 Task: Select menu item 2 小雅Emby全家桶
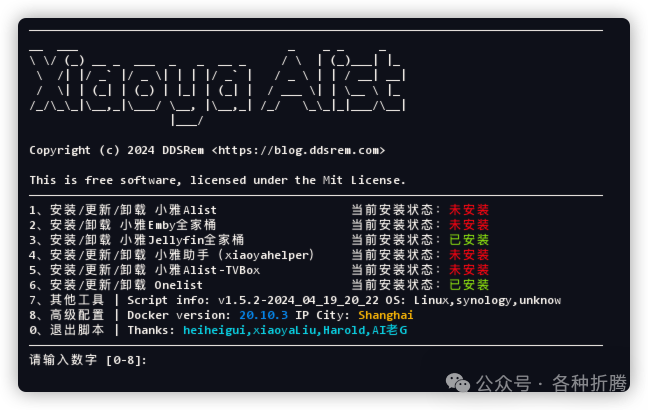click(123, 225)
